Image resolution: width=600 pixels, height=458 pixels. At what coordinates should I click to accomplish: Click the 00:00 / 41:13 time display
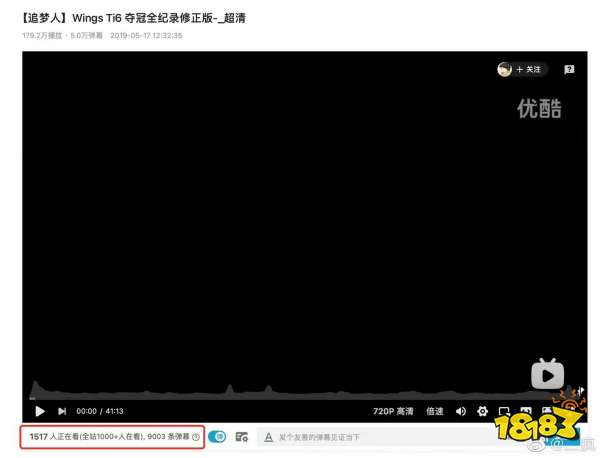pyautogui.click(x=100, y=411)
